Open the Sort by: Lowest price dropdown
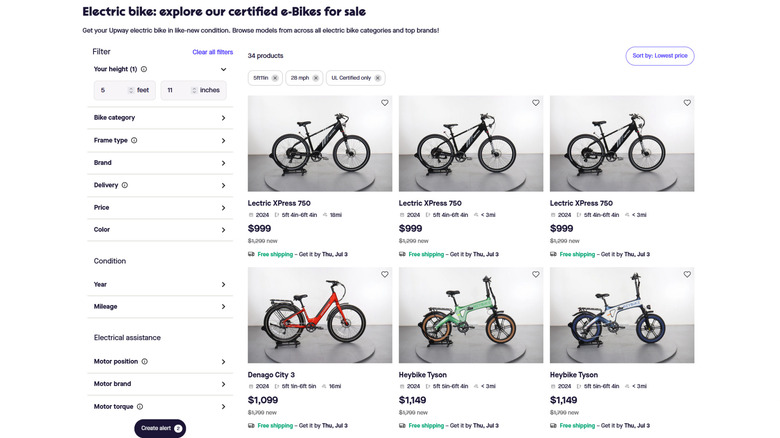780x438 pixels. pos(660,56)
